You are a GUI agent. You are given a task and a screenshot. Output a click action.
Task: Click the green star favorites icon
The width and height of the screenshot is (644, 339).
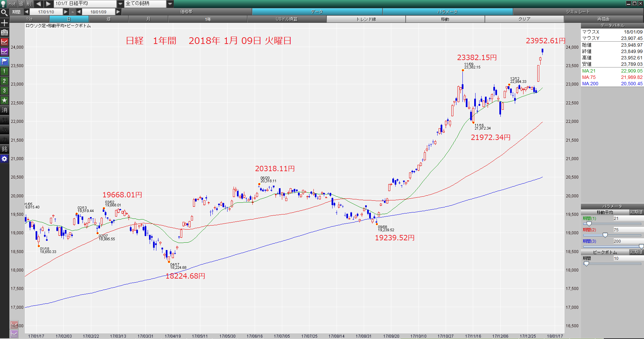[x=4, y=100]
